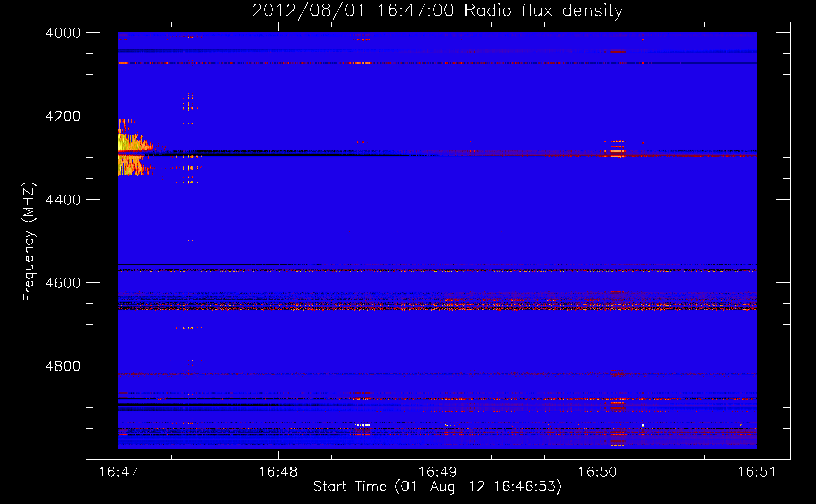Click the 16:48 time tick label
816x504 pixels.
point(278,472)
